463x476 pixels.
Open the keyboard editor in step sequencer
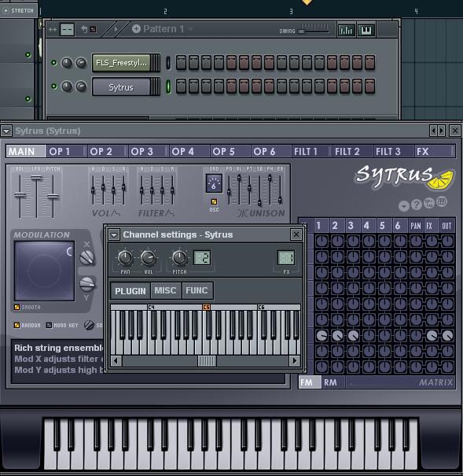tap(366, 30)
